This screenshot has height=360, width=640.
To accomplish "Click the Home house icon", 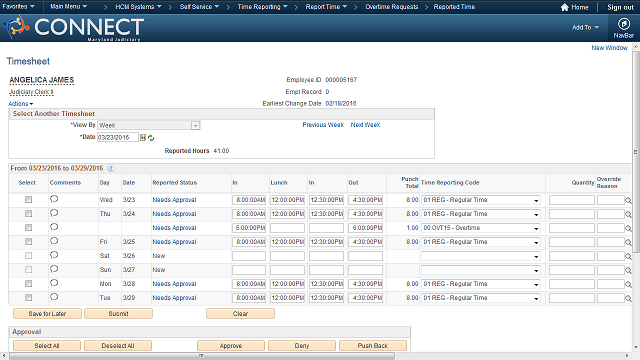I will [x=564, y=7].
